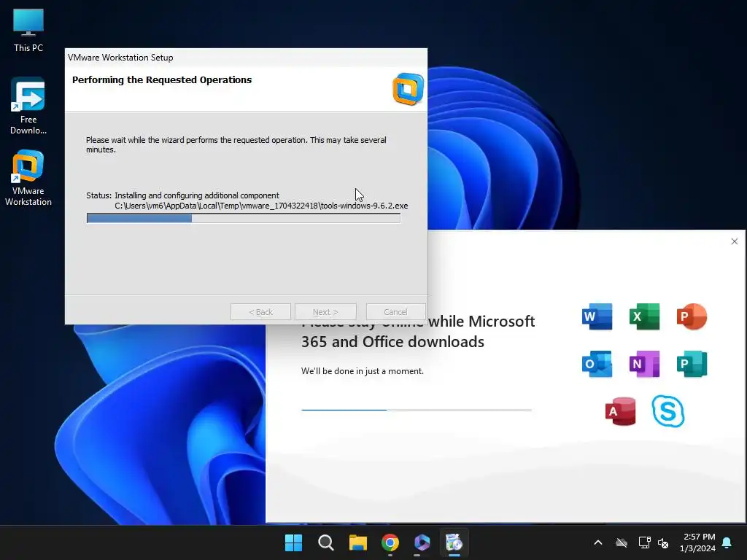Open the notifications bell icon
The height and width of the screenshot is (560, 747).
pos(727,542)
